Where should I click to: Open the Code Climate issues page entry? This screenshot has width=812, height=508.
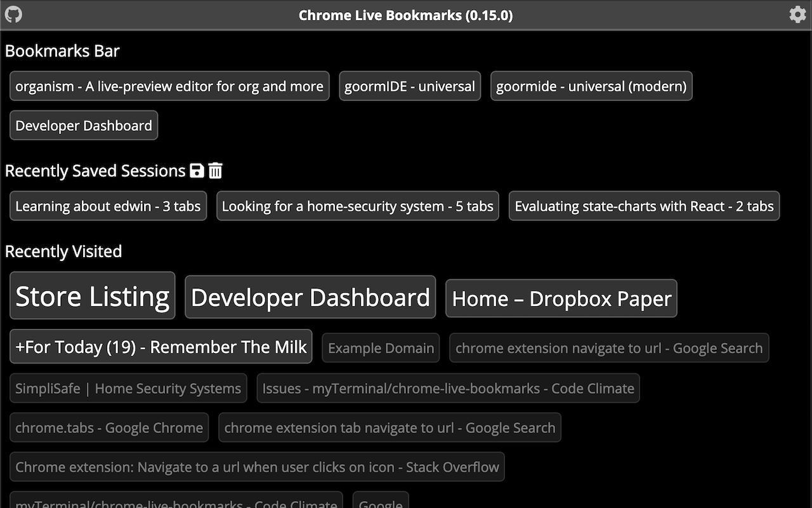[448, 388]
